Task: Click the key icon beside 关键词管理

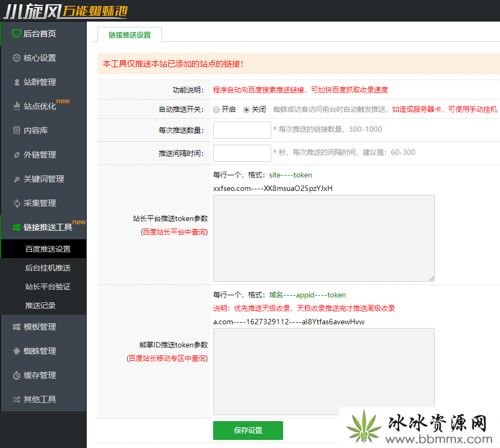Action: tap(17, 180)
